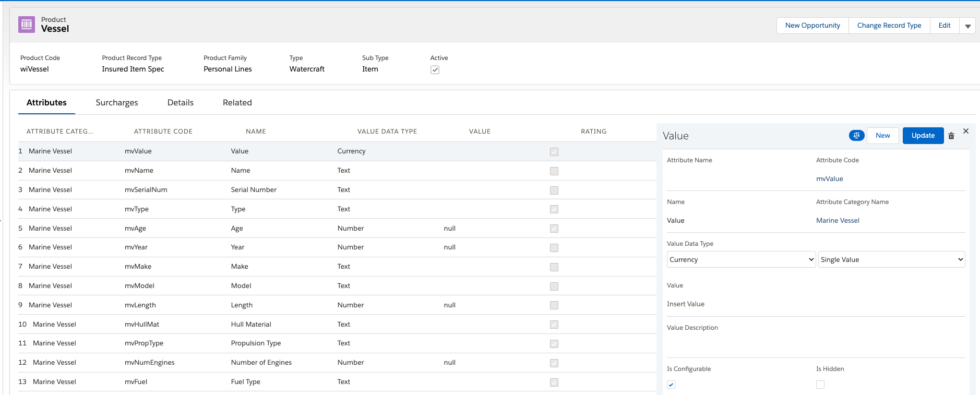
Task: Click the Rating column header
Action: click(594, 131)
